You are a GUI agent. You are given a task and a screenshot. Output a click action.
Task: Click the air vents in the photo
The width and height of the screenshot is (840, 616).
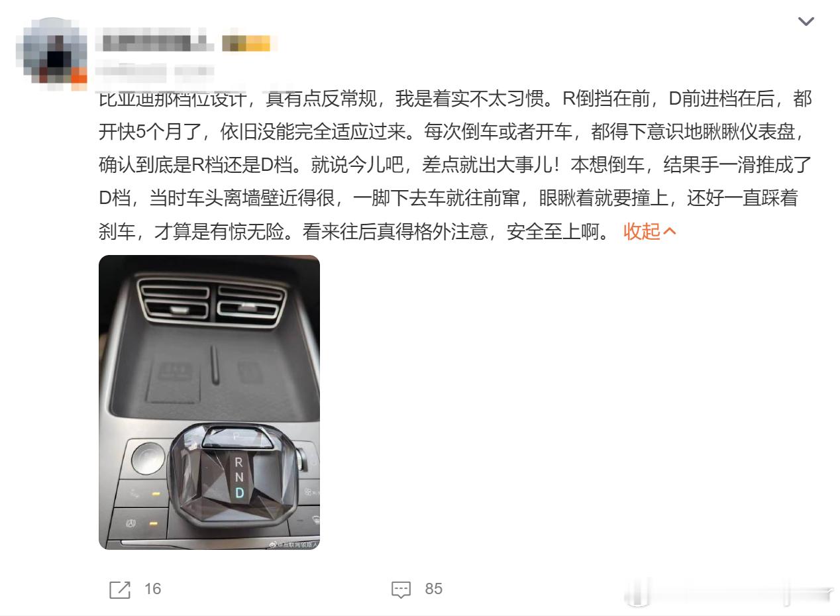pos(211,300)
